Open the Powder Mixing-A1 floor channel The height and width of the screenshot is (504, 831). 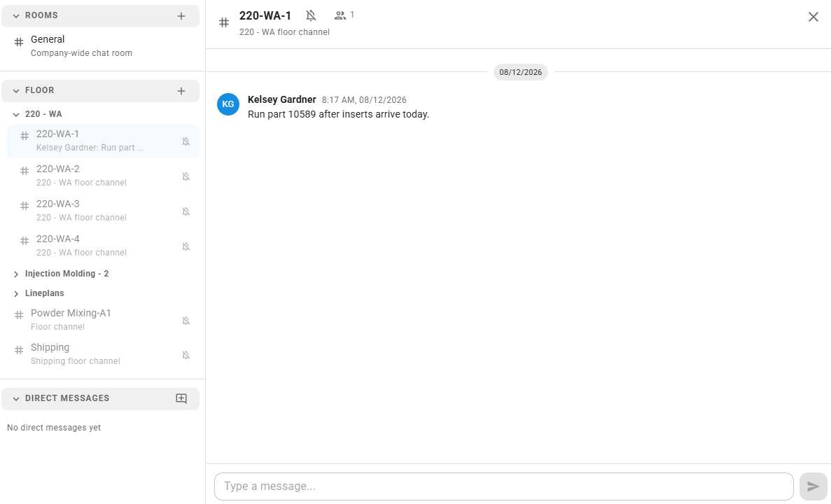click(x=100, y=320)
